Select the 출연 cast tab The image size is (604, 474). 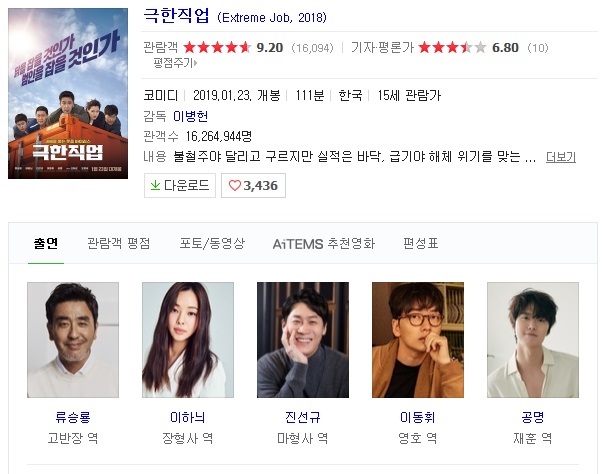pos(46,243)
